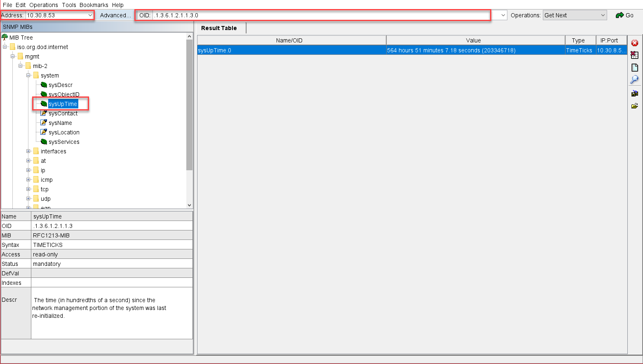Open the Address field dropdown arrow
This screenshot has height=364, width=643.
click(x=90, y=15)
